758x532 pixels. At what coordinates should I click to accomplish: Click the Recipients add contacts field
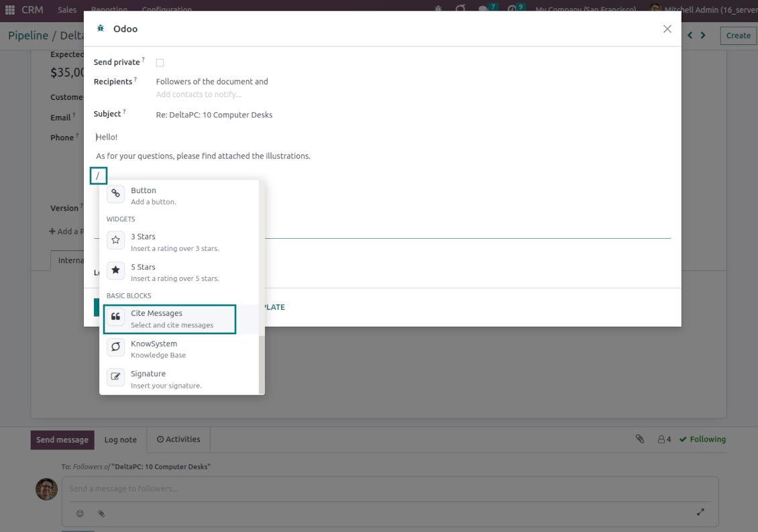point(199,95)
